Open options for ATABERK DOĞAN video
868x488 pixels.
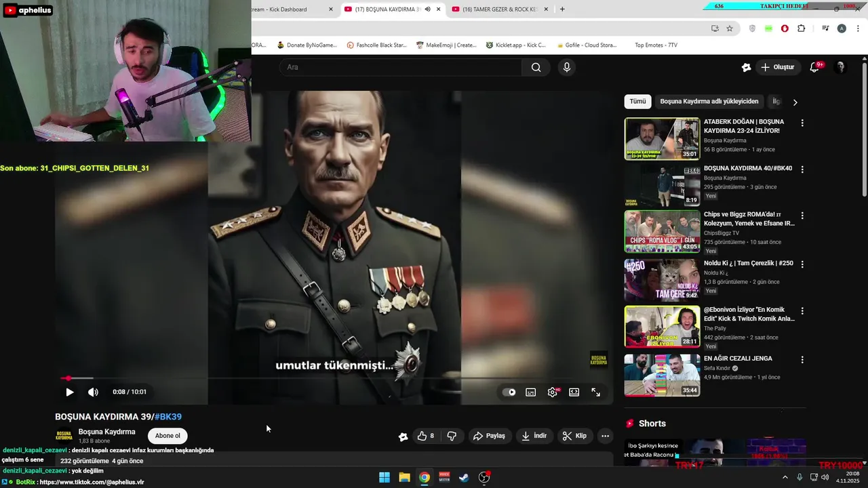802,123
